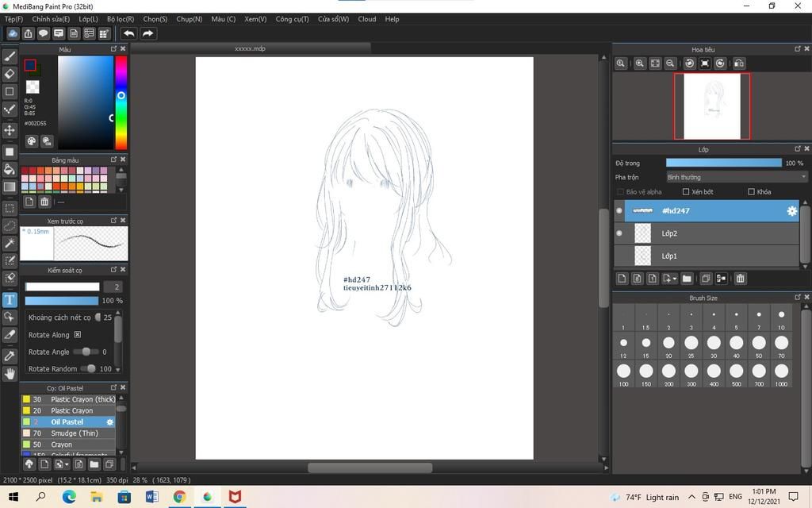Viewport: 812px width, 508px height.
Task: Open settings gear for the #hd247 layer
Action: pos(792,210)
